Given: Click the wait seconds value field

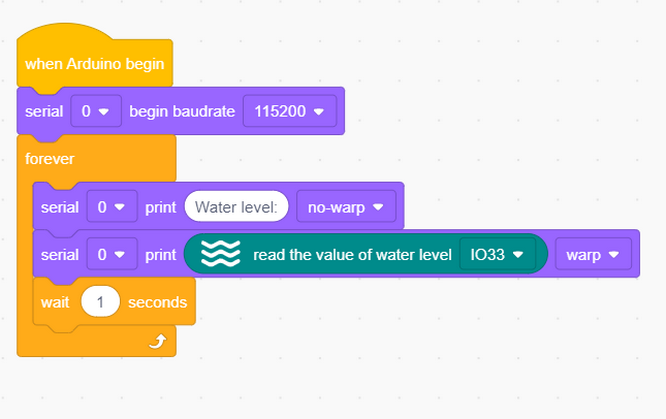Looking at the screenshot, I should [100, 302].
